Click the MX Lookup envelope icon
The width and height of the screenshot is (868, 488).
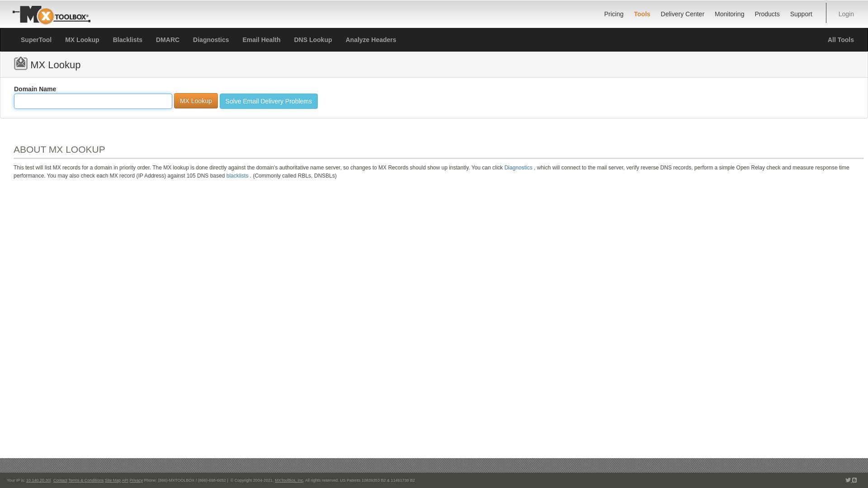click(x=21, y=64)
